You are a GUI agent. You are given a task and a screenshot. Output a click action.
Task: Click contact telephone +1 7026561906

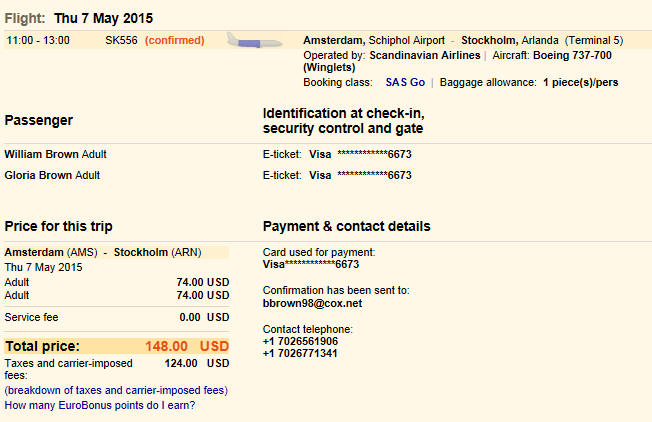300,341
